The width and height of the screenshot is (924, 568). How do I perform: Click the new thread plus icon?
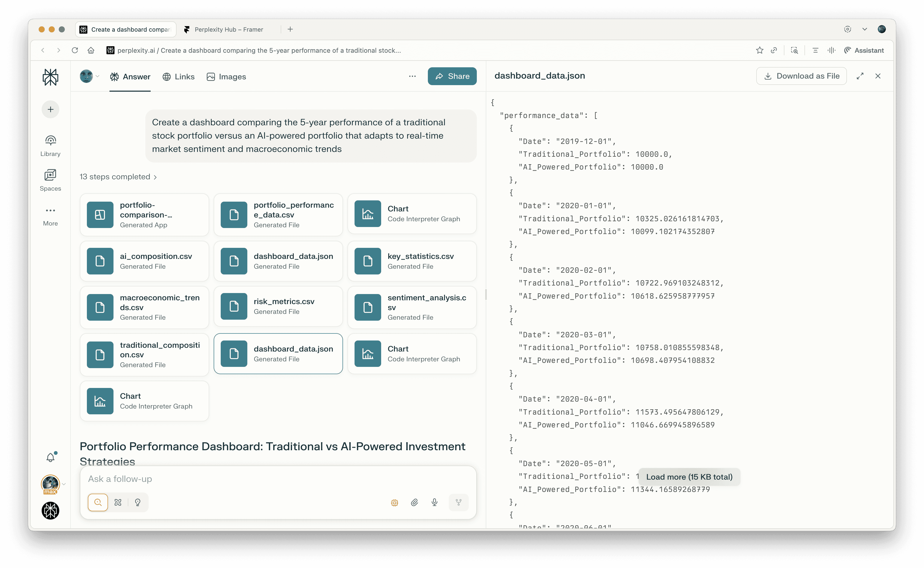pyautogui.click(x=50, y=109)
